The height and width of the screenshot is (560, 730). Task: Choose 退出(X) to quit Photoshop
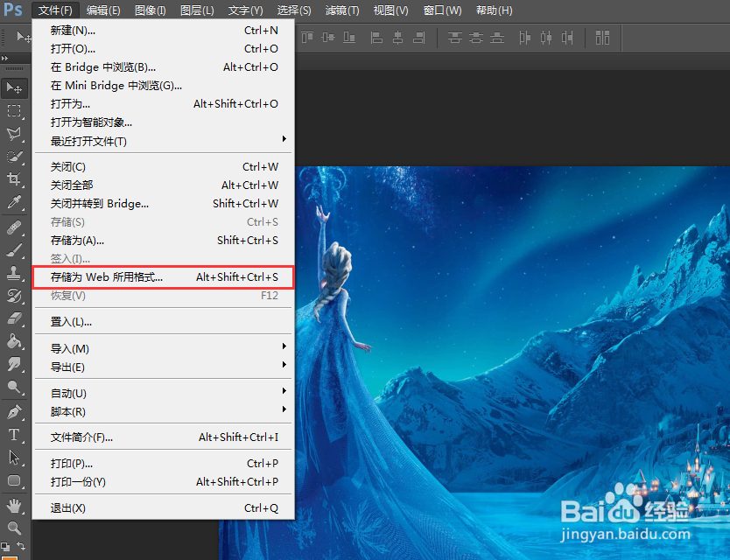pyautogui.click(x=163, y=508)
